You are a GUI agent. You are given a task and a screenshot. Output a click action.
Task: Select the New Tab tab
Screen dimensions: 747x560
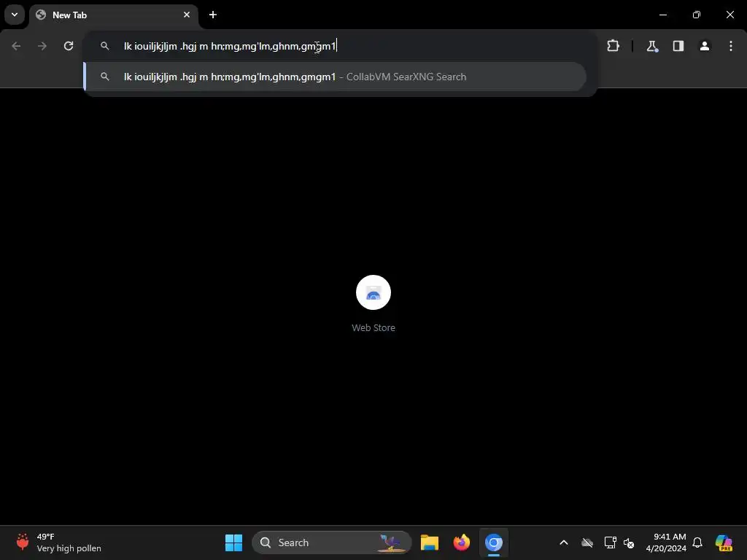(113, 15)
